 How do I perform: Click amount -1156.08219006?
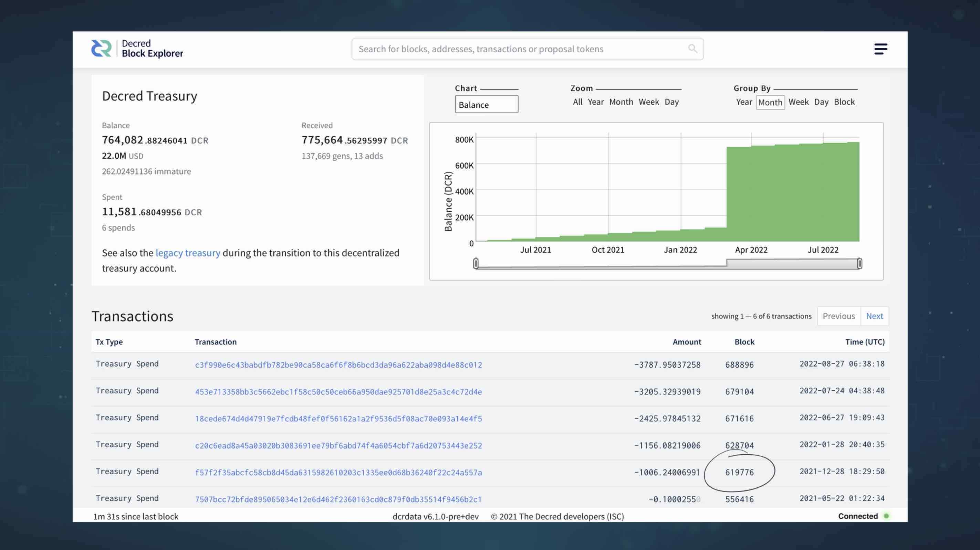tap(667, 445)
